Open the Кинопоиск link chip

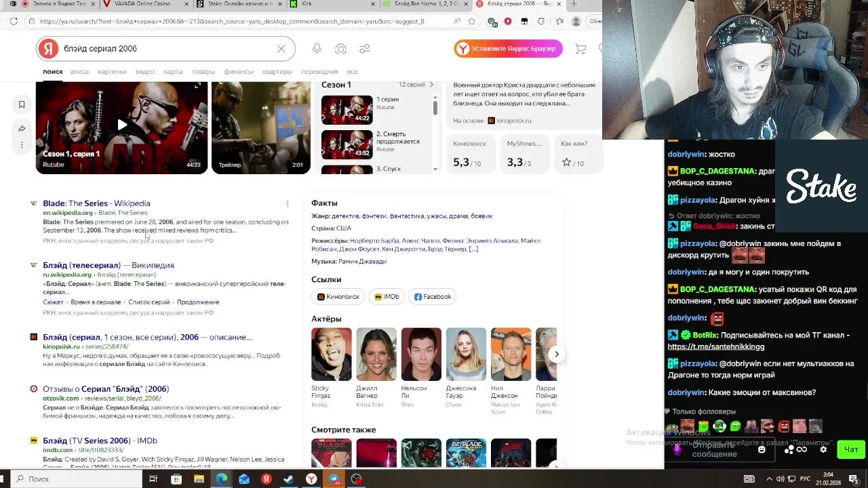338,297
